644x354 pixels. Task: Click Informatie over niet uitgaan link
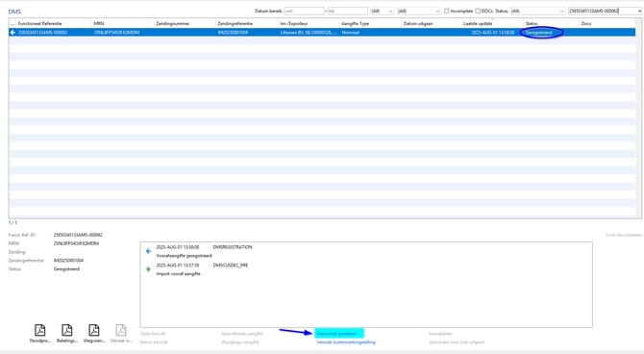tap(457, 342)
